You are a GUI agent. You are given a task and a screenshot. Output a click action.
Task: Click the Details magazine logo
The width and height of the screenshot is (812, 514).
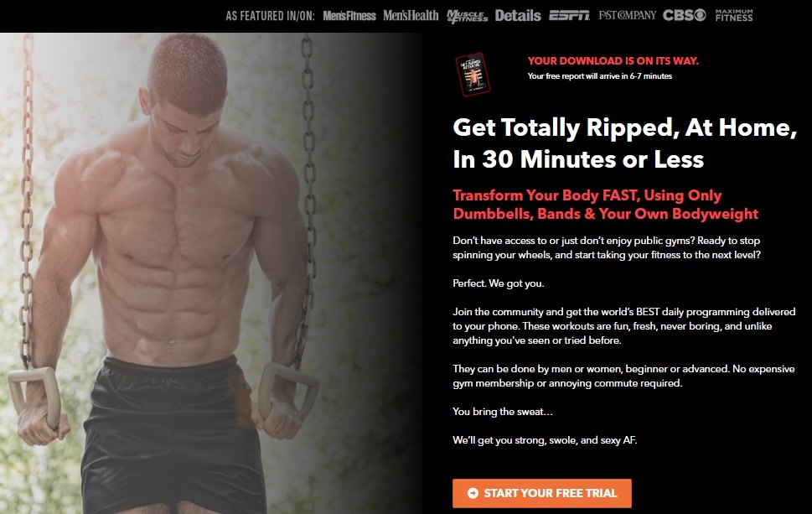click(518, 16)
